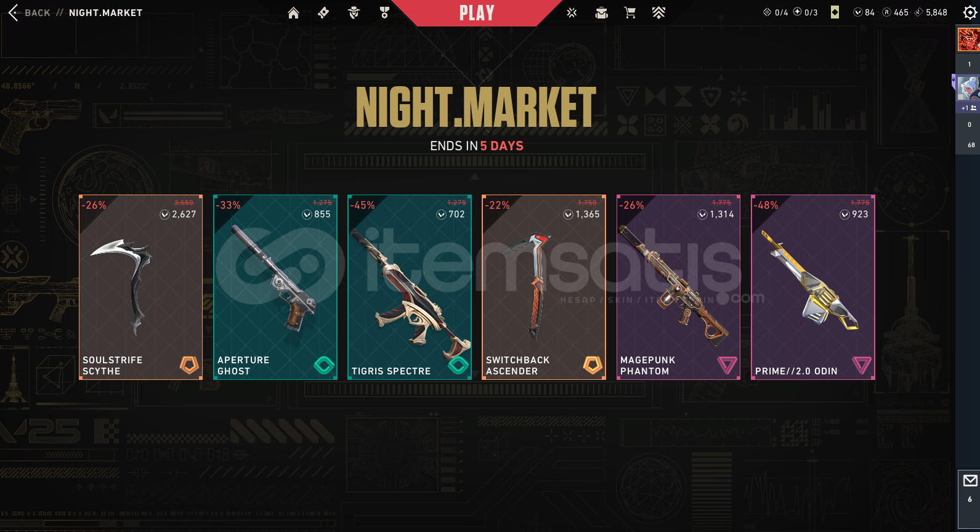Select the Magepunk Phantom offer card

tap(678, 288)
